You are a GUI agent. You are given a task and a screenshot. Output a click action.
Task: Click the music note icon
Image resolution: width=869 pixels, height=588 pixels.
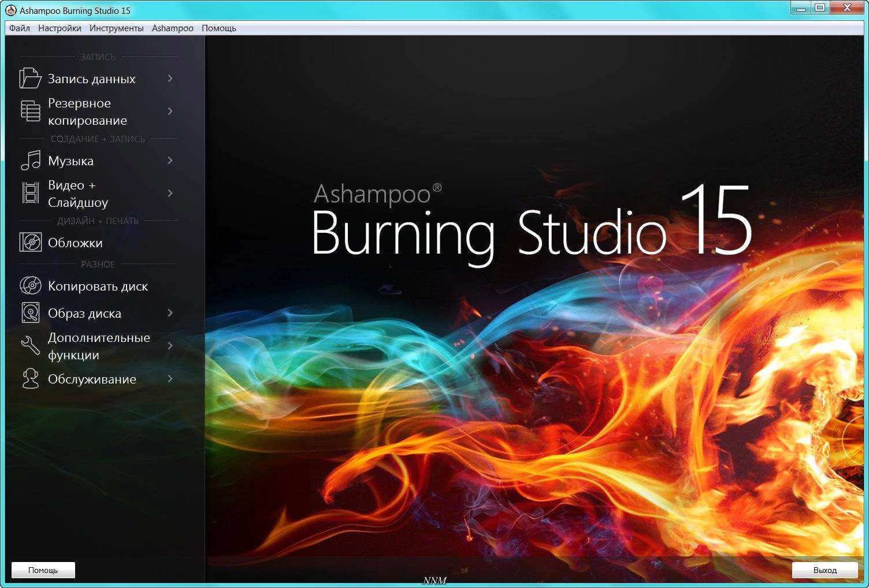tap(31, 161)
